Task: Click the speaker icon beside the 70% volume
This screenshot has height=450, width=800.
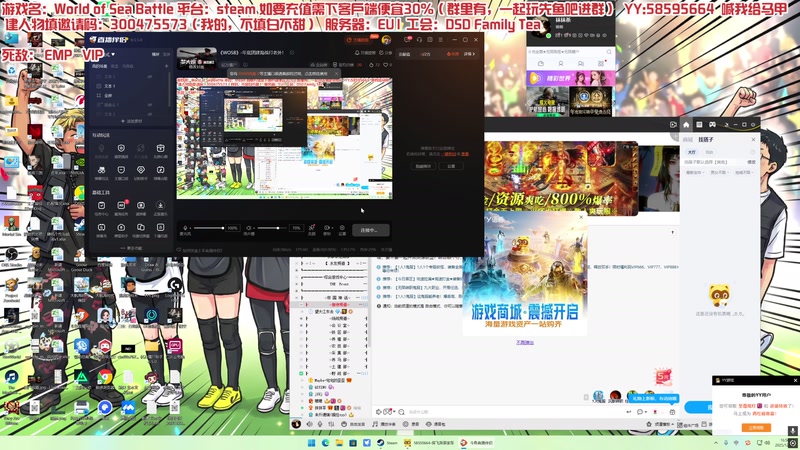Action: point(249,228)
